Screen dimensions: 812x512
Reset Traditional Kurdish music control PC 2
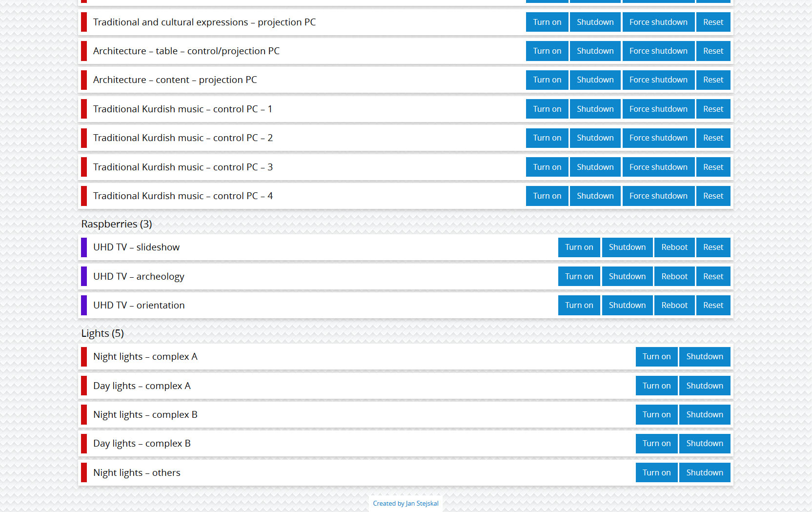click(x=713, y=138)
